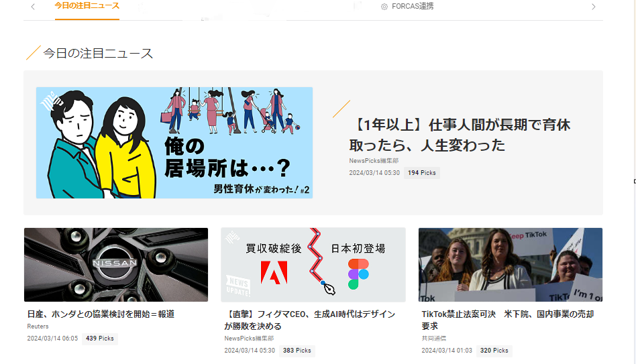Open the 俺の居場所は…? featured article image

click(x=174, y=143)
